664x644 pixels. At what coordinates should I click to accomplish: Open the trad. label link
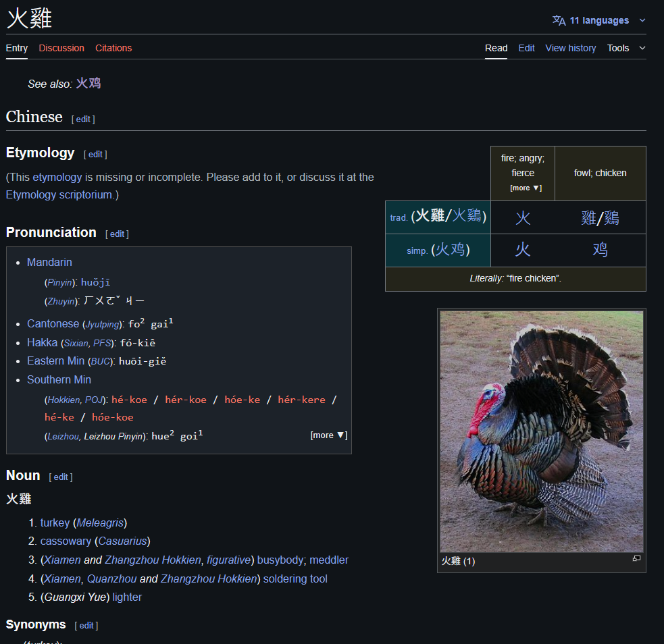399,217
